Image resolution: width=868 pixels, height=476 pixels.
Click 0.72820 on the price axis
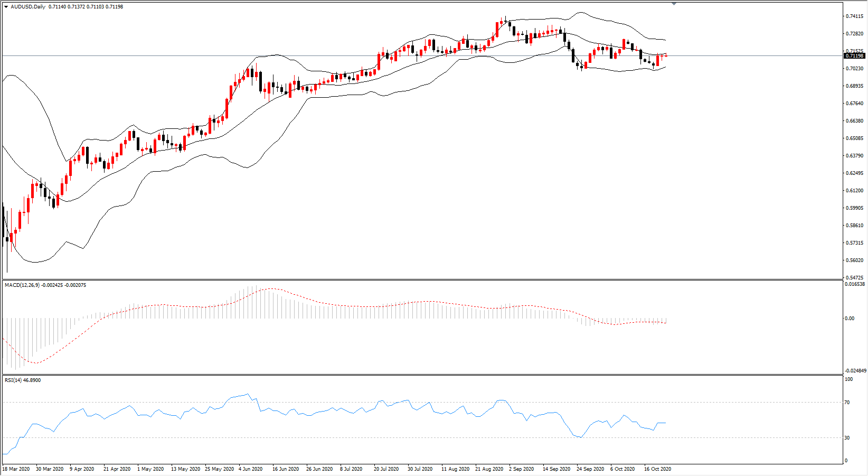tap(854, 34)
